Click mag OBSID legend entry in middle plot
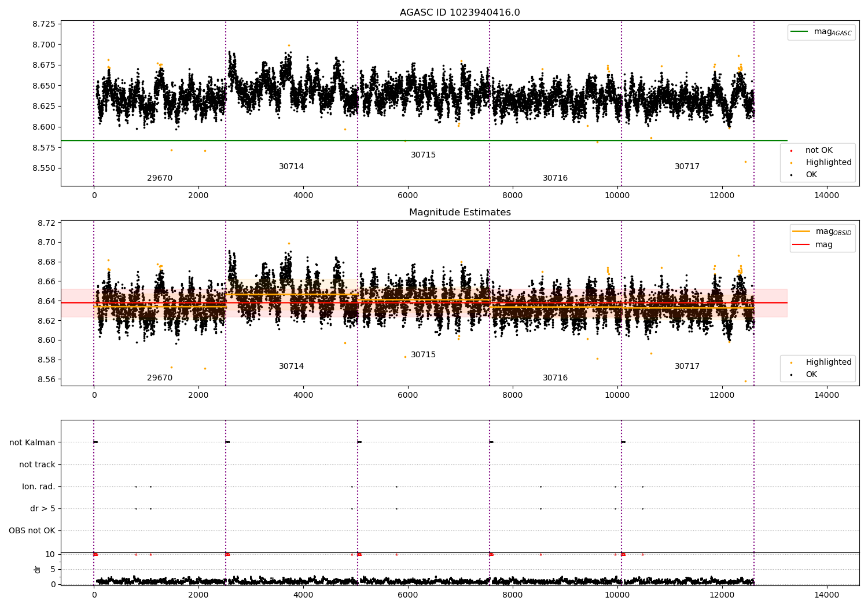 point(822,232)
